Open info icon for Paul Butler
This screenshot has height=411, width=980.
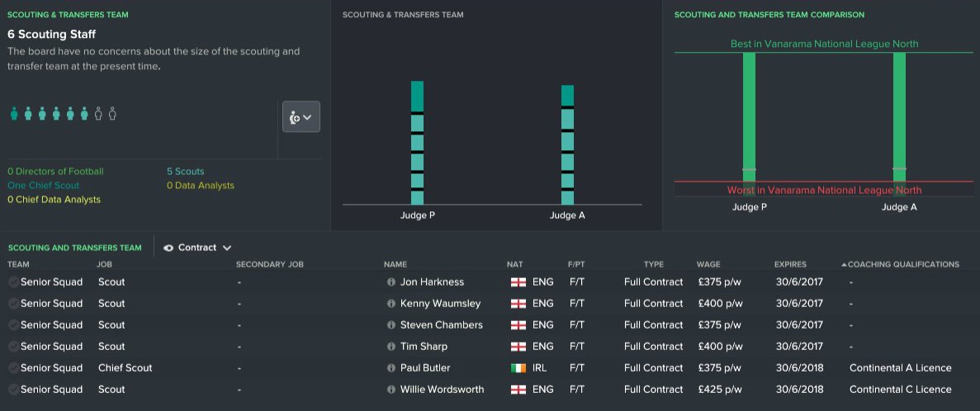tap(391, 368)
